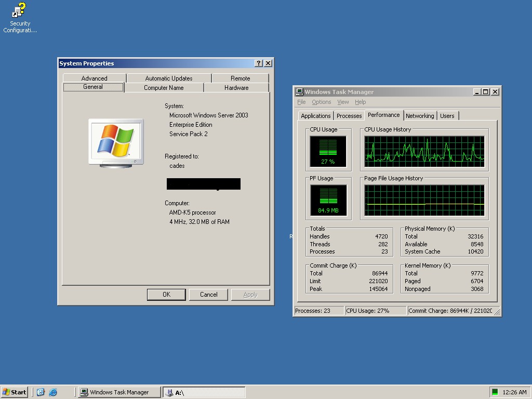Image resolution: width=532 pixels, height=399 pixels.
Task: Click the Task Manager resize grip corner
Action: (x=497, y=312)
